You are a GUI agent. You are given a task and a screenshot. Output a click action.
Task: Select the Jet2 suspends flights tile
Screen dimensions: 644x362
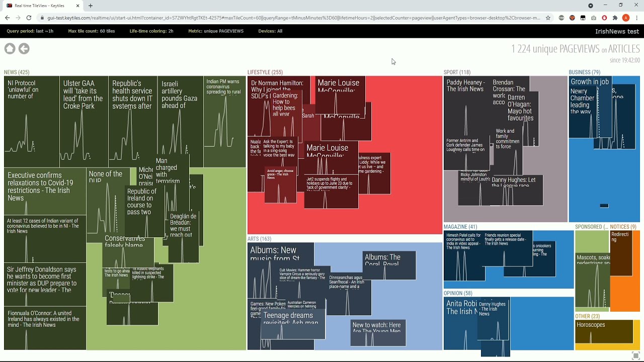331,192
